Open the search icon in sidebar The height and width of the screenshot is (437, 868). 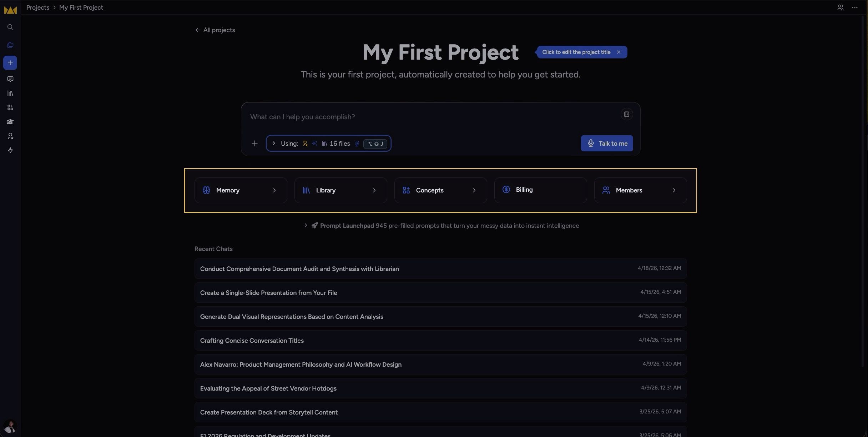(x=10, y=27)
